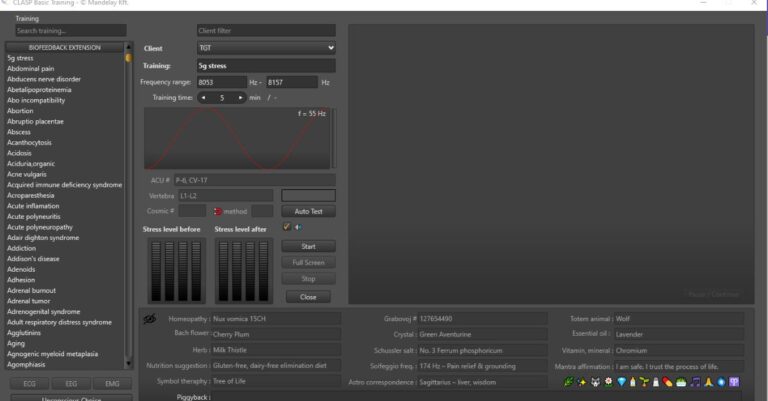Click the salt shaker icon

coord(656,382)
